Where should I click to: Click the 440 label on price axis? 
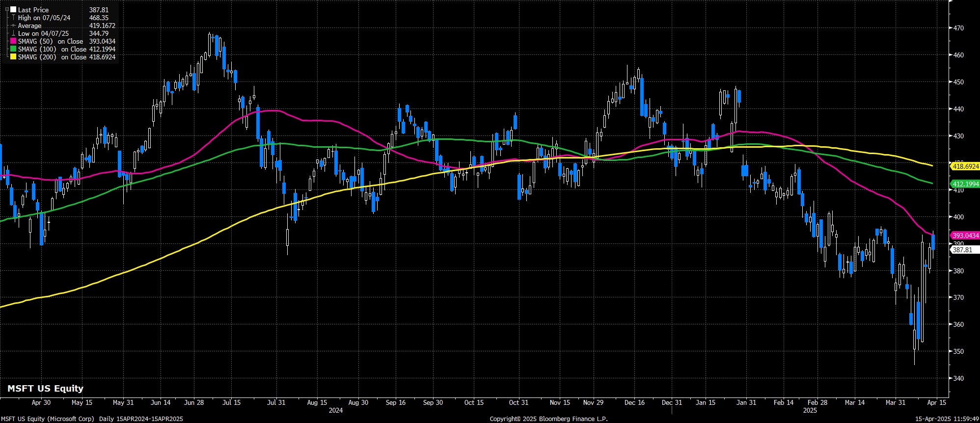[x=958, y=109]
